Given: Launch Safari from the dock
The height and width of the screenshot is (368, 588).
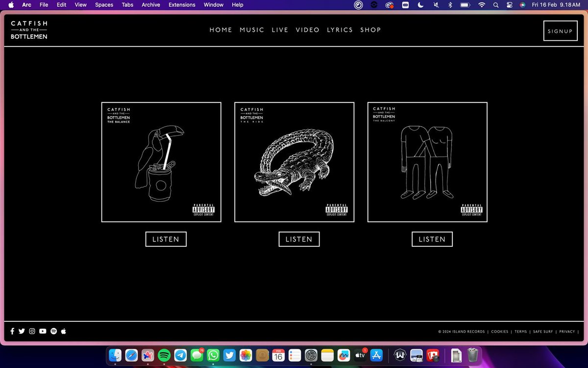Looking at the screenshot, I should tap(131, 355).
